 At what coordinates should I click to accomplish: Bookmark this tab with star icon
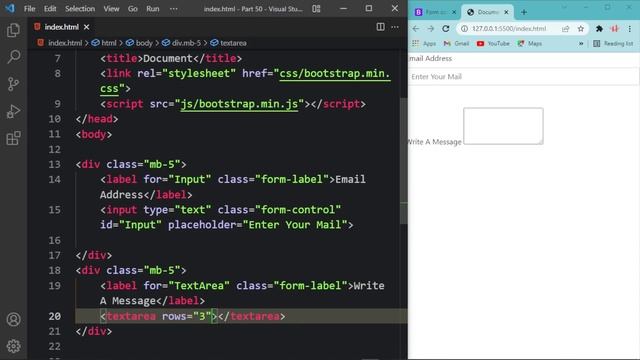(x=580, y=29)
